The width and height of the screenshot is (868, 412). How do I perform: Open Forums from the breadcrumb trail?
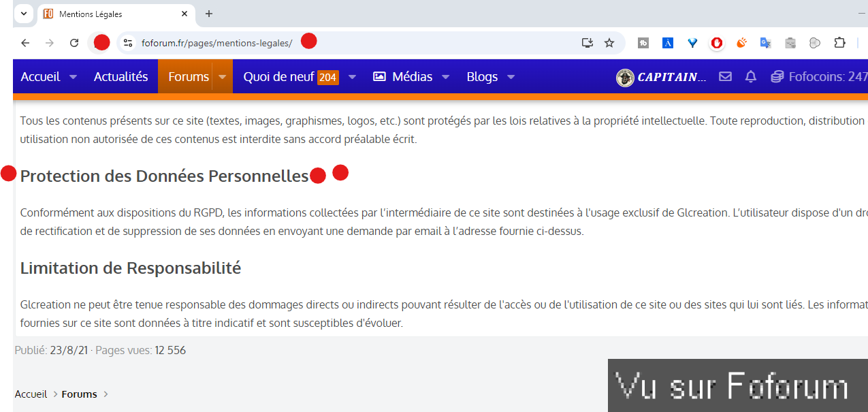click(x=79, y=394)
